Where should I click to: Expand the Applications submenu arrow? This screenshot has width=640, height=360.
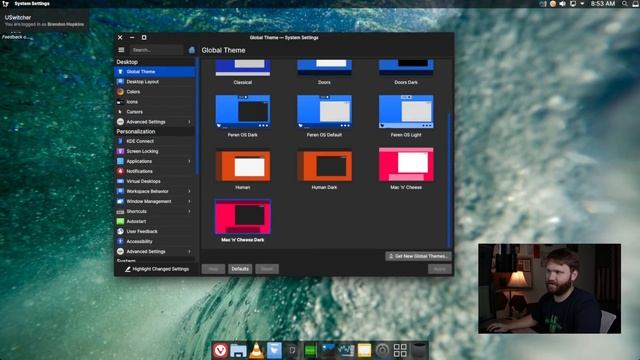189,162
